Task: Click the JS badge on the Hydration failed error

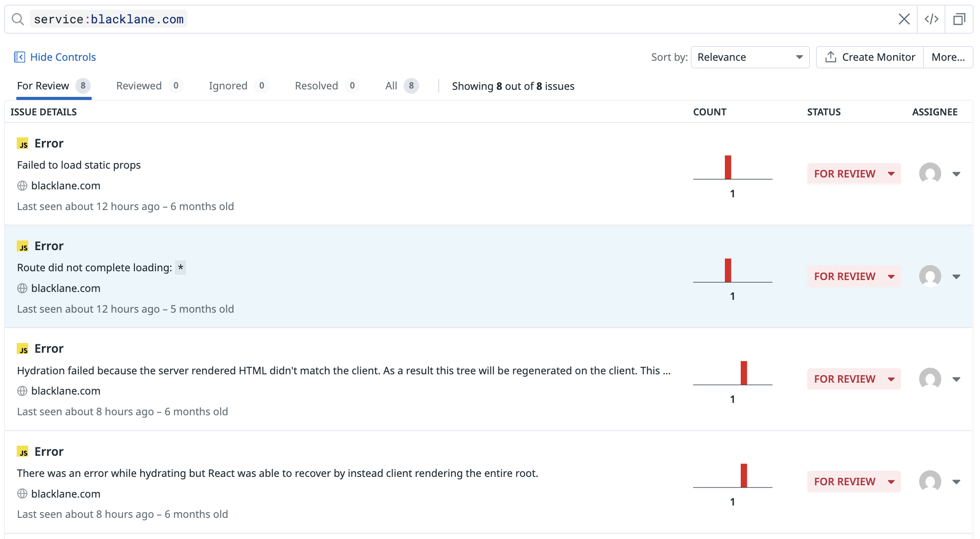Action: [x=22, y=349]
